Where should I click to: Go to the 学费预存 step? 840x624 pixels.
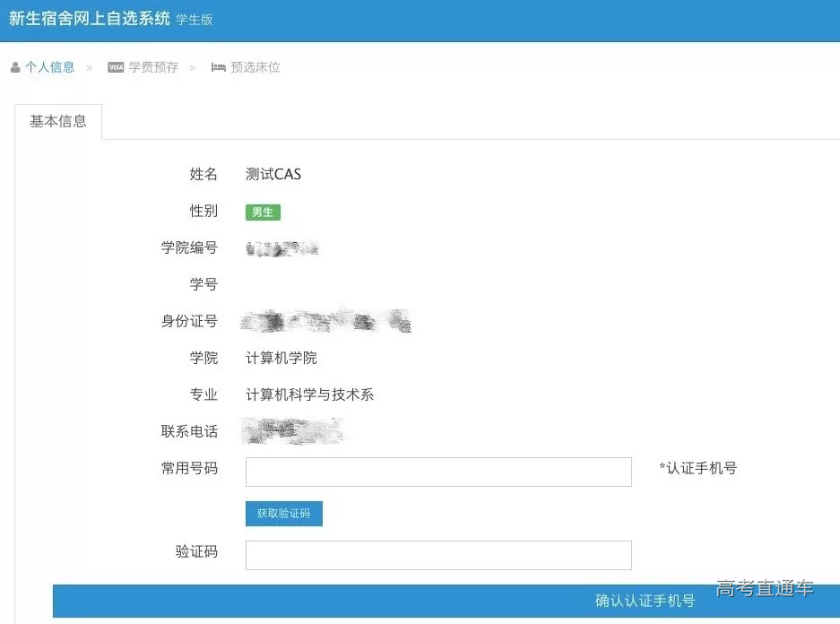153,67
